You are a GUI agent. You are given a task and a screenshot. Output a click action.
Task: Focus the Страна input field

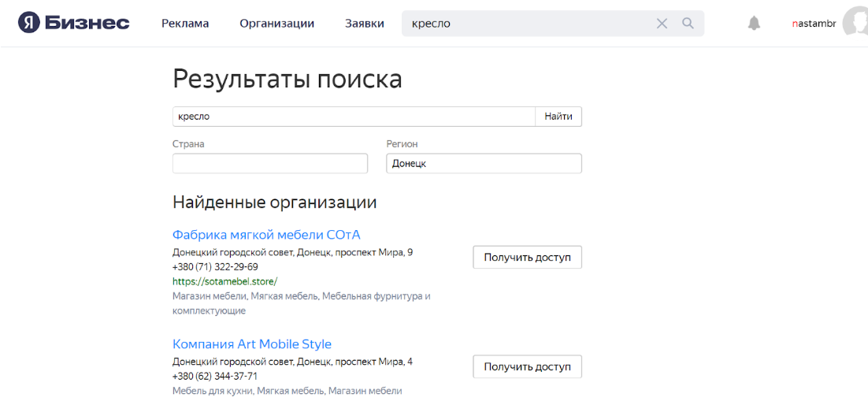point(270,163)
